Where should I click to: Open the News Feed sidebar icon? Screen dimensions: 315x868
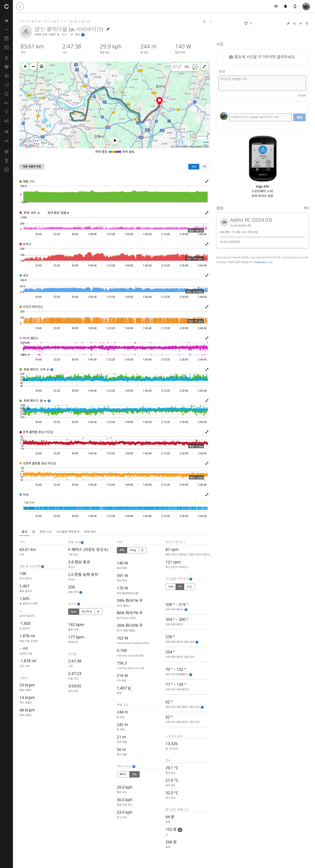[6, 47]
